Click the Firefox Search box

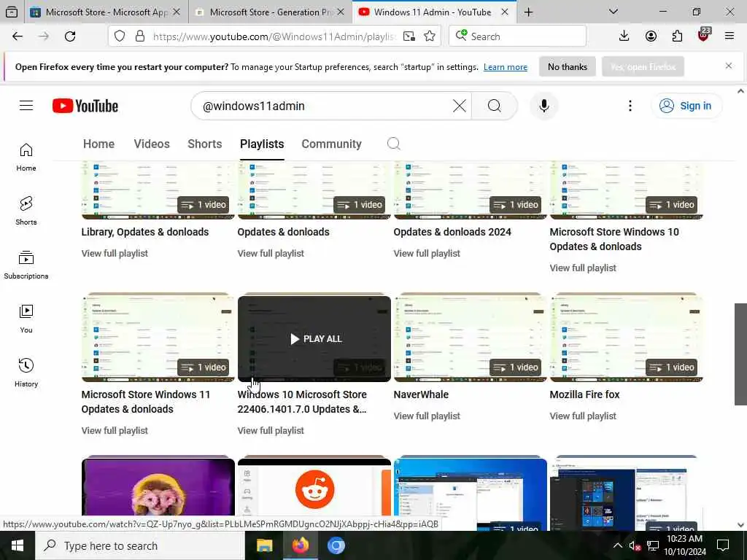coord(517,36)
